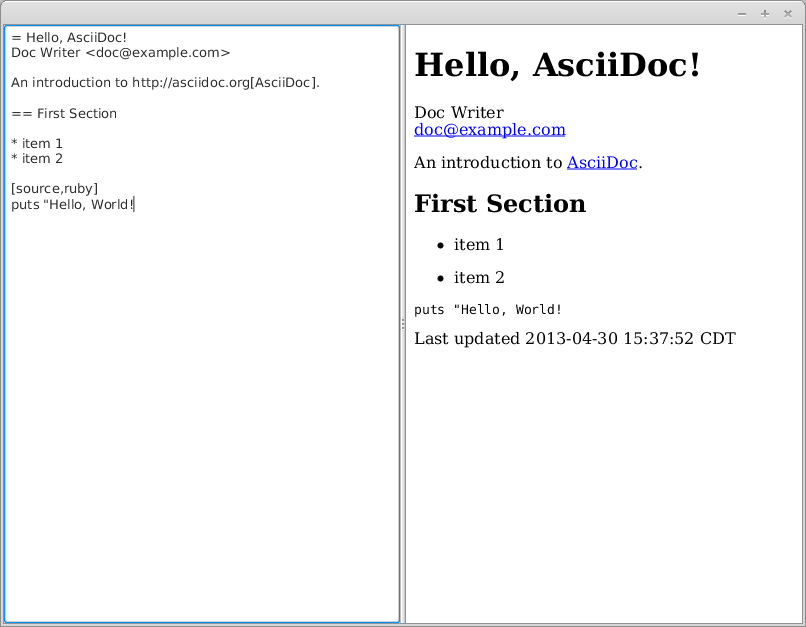Click the 'puts "Hello, World!' line in the editor
The width and height of the screenshot is (806, 627).
[x=72, y=205]
